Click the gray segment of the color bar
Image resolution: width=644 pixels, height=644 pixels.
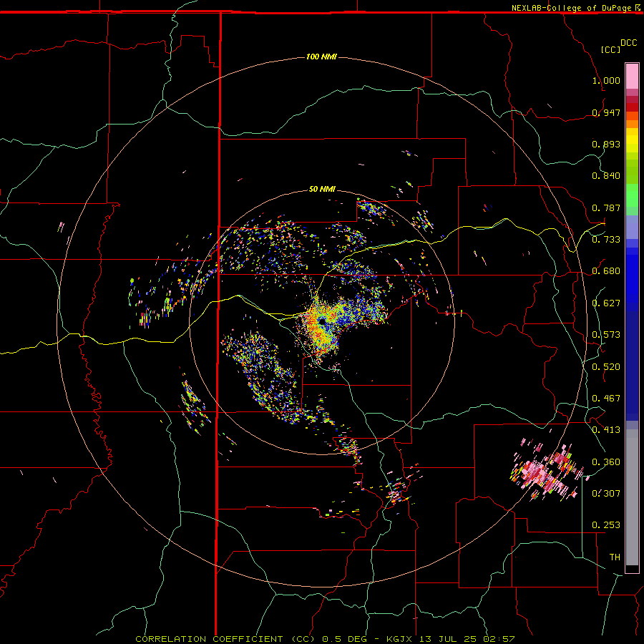pos(632,497)
